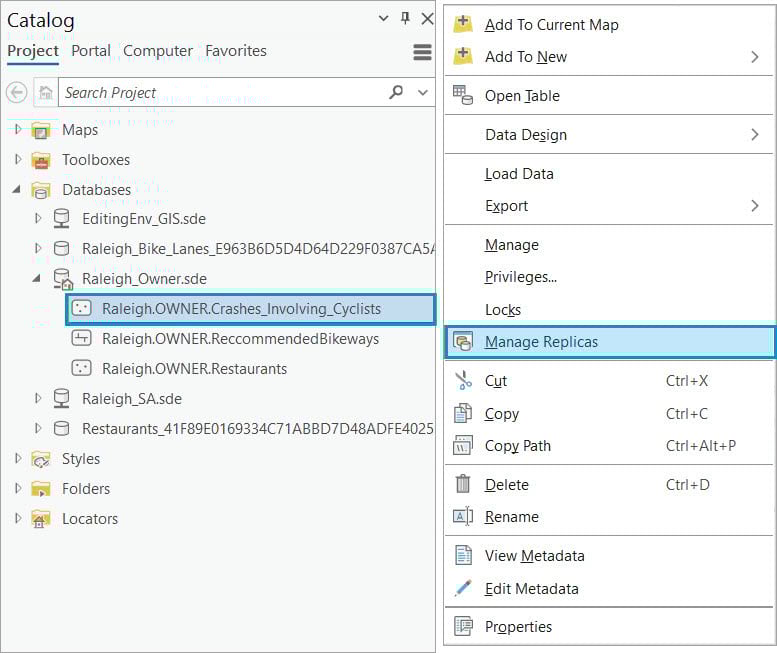The width and height of the screenshot is (777, 653).
Task: Open the Favorites tab
Action: click(236, 51)
